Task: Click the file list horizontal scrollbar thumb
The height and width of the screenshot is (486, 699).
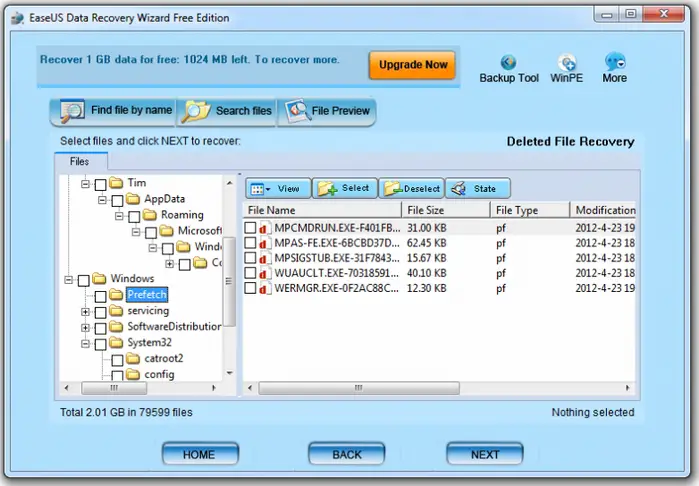Action: (x=359, y=388)
